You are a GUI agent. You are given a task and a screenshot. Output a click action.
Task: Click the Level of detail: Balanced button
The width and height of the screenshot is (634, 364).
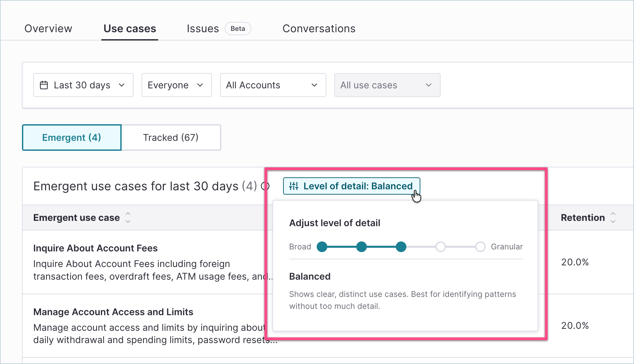click(x=352, y=186)
